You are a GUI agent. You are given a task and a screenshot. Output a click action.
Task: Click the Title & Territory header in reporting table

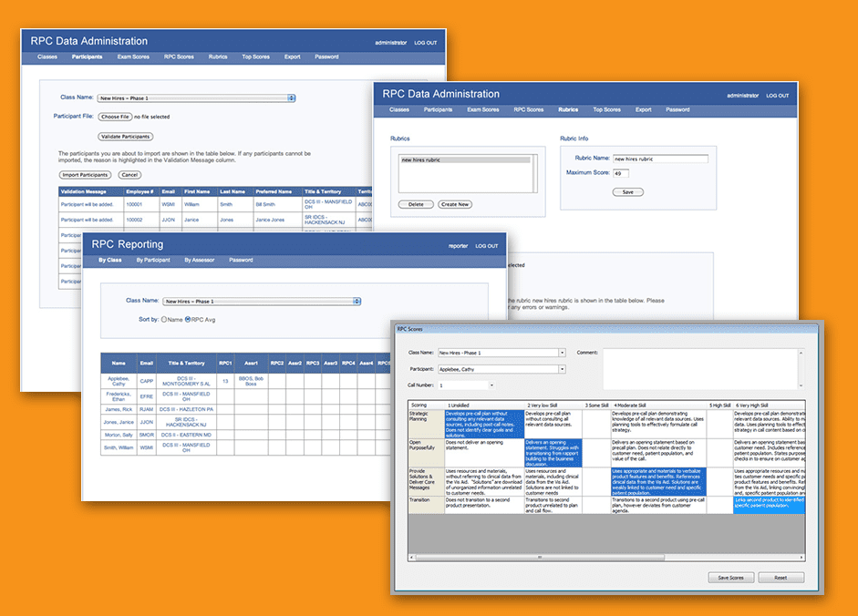pyautogui.click(x=186, y=364)
